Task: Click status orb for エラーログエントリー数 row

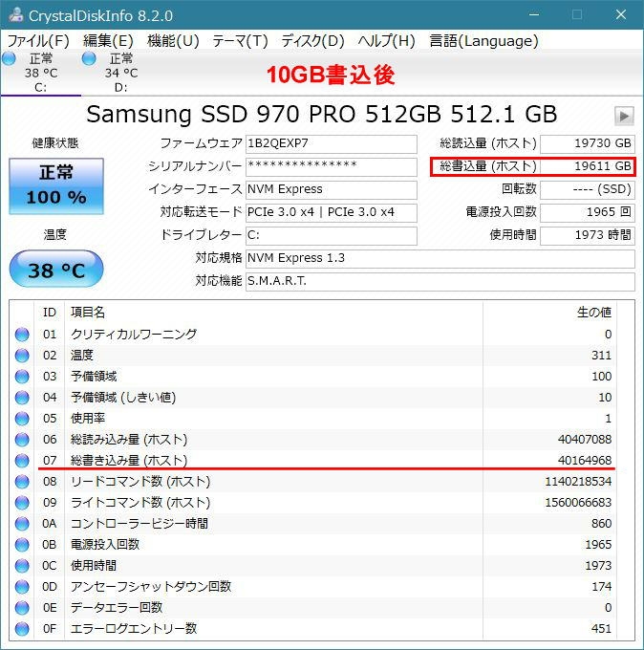Action: pyautogui.click(x=22, y=629)
